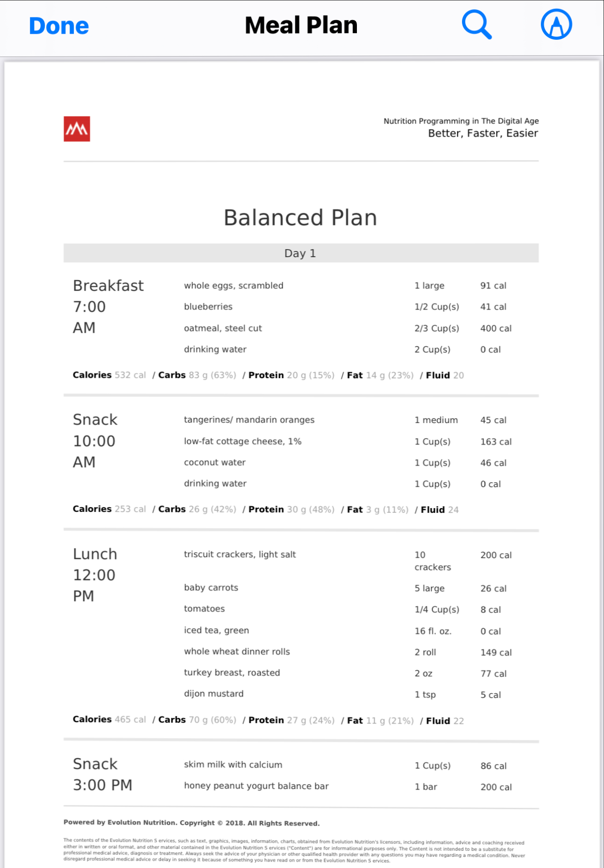This screenshot has height=868, width=604.
Task: Tap the arrow icon beside the search icon
Action: pos(555,25)
